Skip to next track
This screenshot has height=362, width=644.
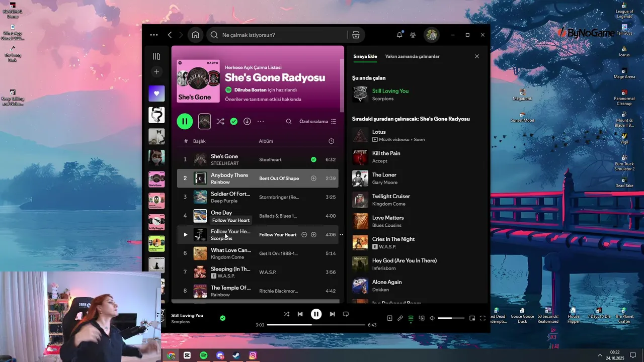tap(332, 314)
